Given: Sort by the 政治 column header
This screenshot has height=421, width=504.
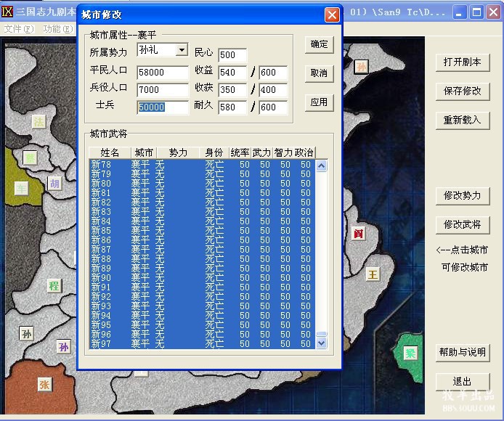Looking at the screenshot, I should [304, 152].
